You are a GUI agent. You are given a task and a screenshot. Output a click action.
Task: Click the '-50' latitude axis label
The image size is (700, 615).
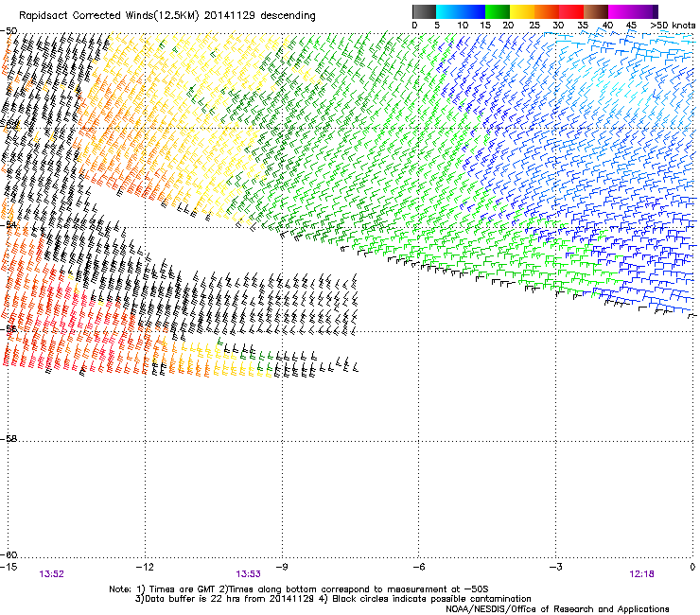pyautogui.click(x=9, y=31)
